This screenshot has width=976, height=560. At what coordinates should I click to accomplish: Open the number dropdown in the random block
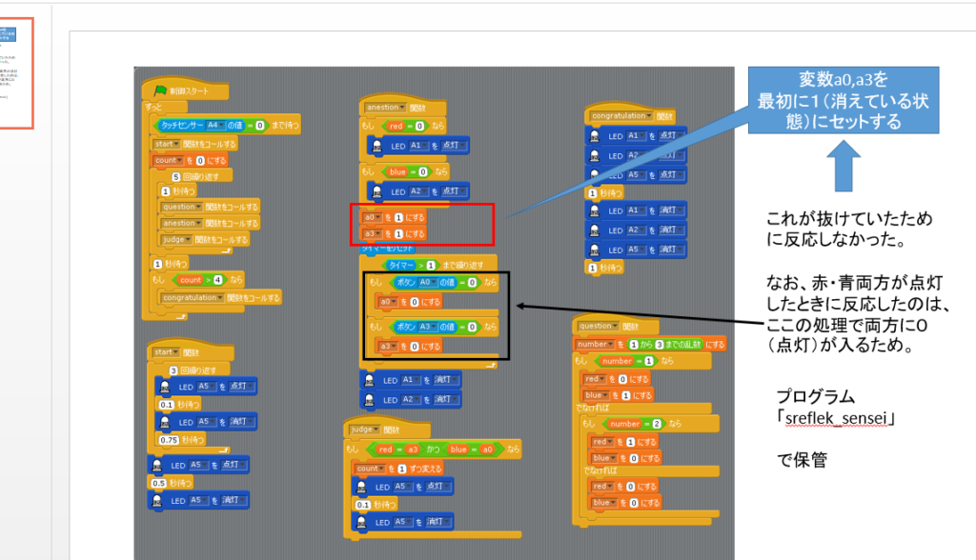597,343
